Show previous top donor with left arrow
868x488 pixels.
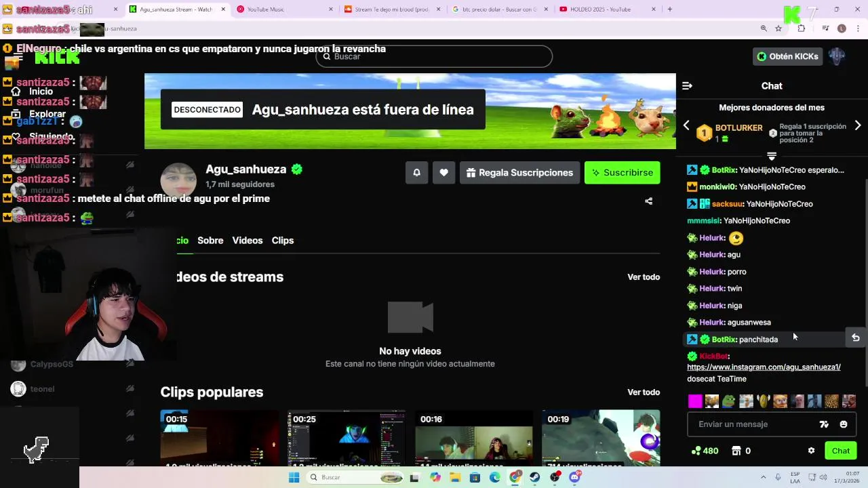pyautogui.click(x=686, y=125)
